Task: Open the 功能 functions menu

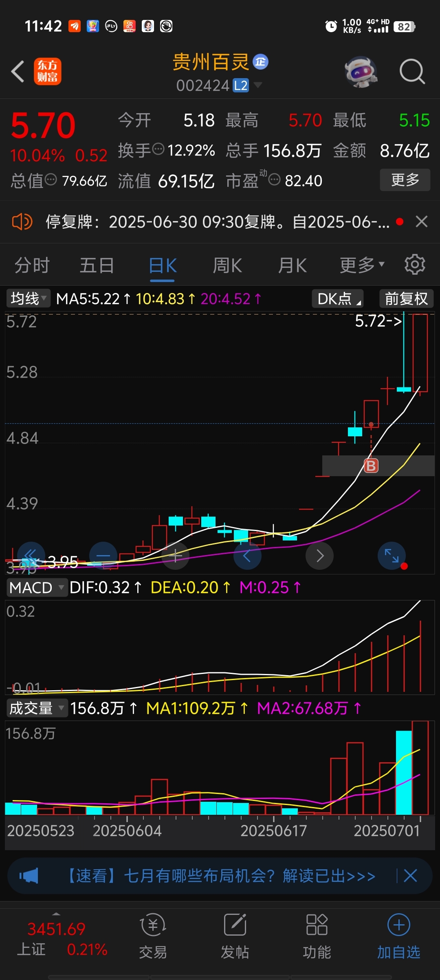Action: pyautogui.click(x=317, y=936)
